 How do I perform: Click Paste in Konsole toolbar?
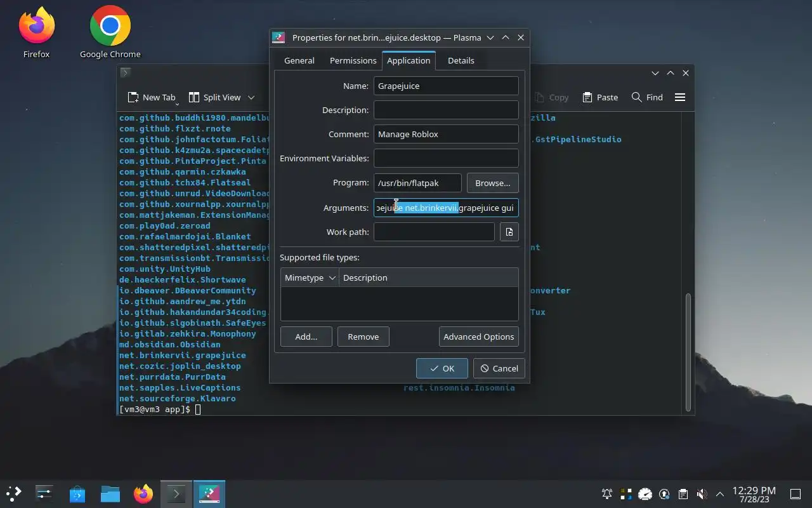coord(600,97)
